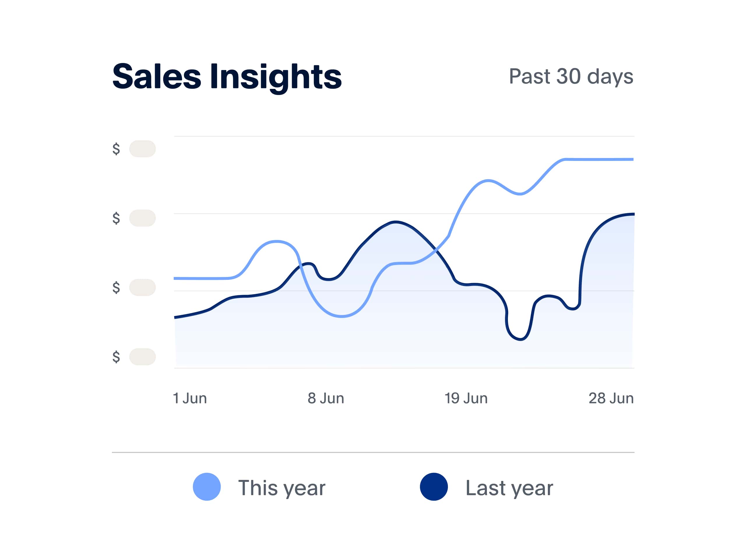Click the third gray y-axis placeholder from top
Image resolution: width=746 pixels, height=560 pixels.
coord(142,287)
